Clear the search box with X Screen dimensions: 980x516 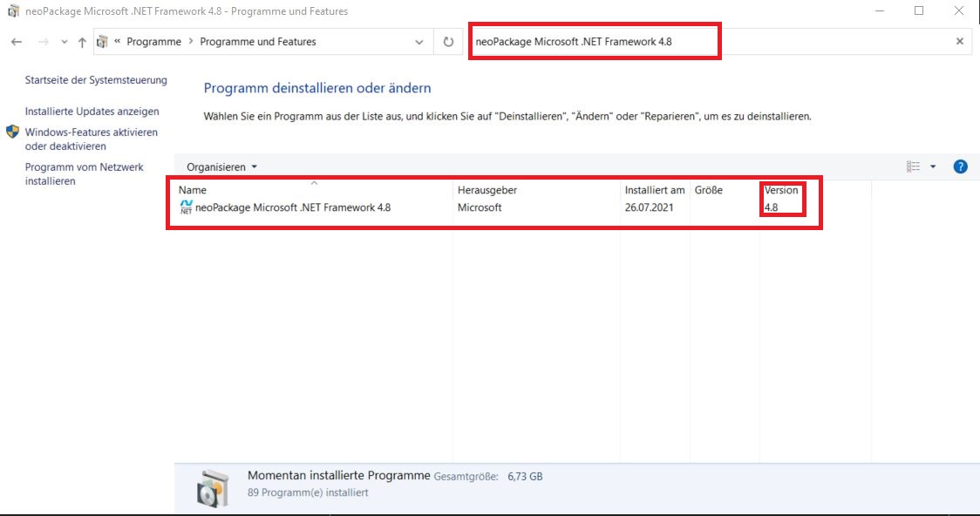tap(960, 42)
